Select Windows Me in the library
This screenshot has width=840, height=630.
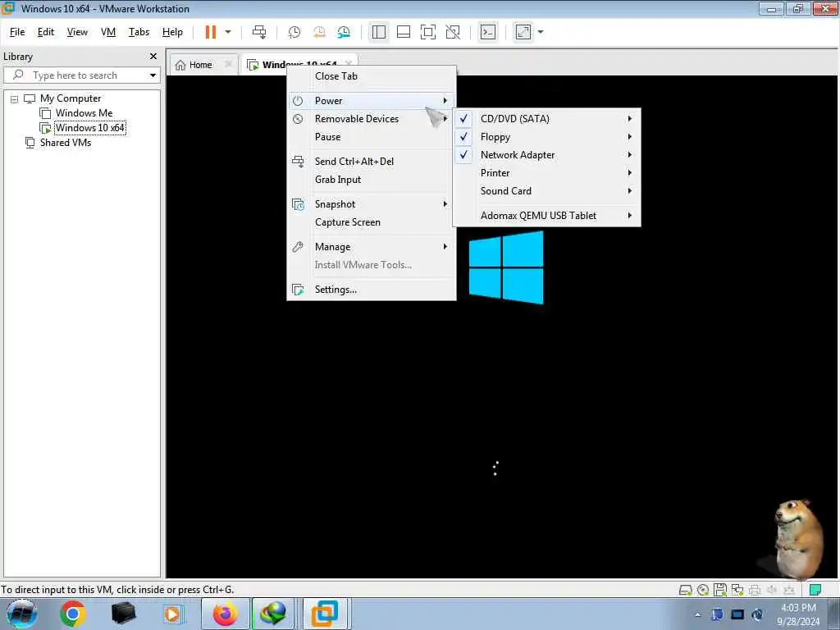(x=84, y=113)
